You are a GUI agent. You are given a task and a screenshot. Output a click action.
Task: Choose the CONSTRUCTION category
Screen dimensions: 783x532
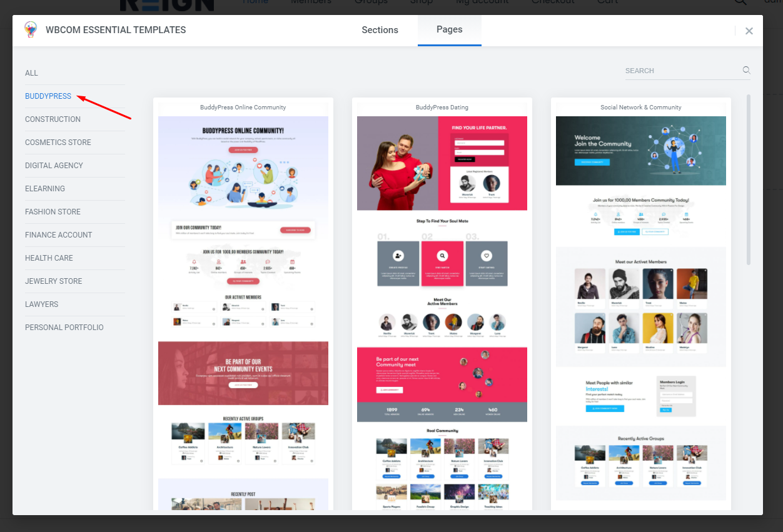click(53, 119)
